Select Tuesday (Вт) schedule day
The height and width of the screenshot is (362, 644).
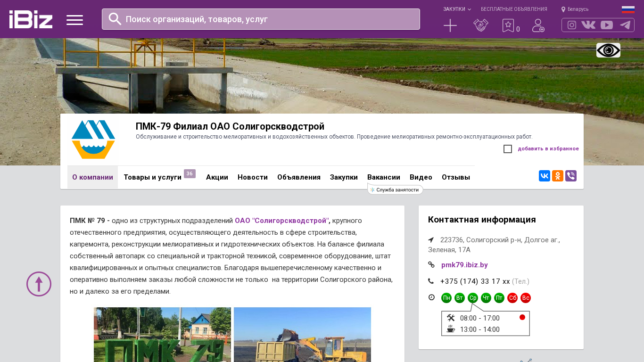[x=460, y=298]
